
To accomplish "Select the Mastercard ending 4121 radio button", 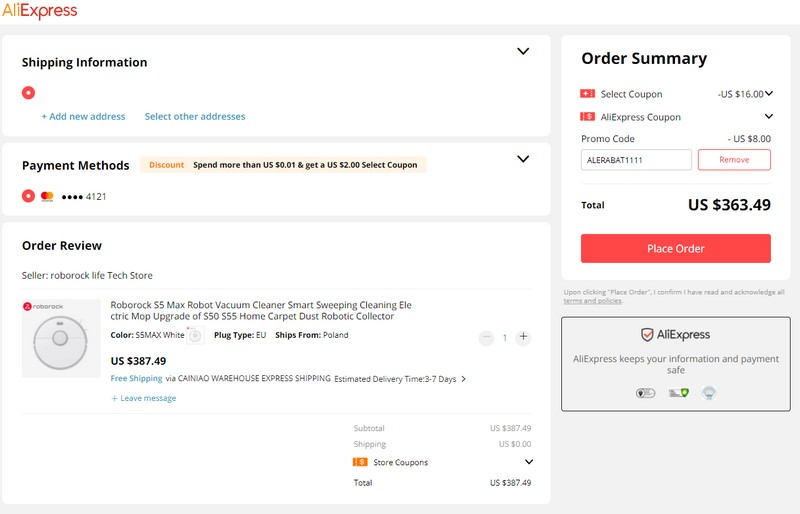I will point(29,196).
